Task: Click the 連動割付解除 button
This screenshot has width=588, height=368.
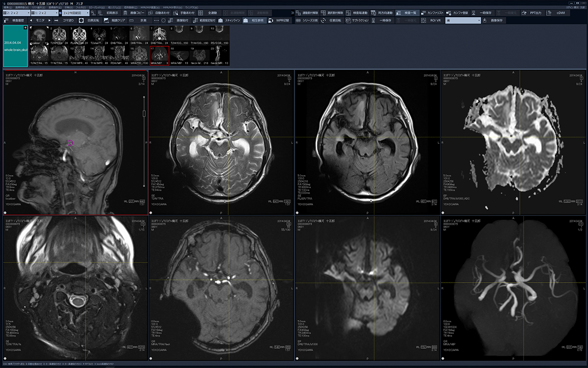Action: point(308,12)
